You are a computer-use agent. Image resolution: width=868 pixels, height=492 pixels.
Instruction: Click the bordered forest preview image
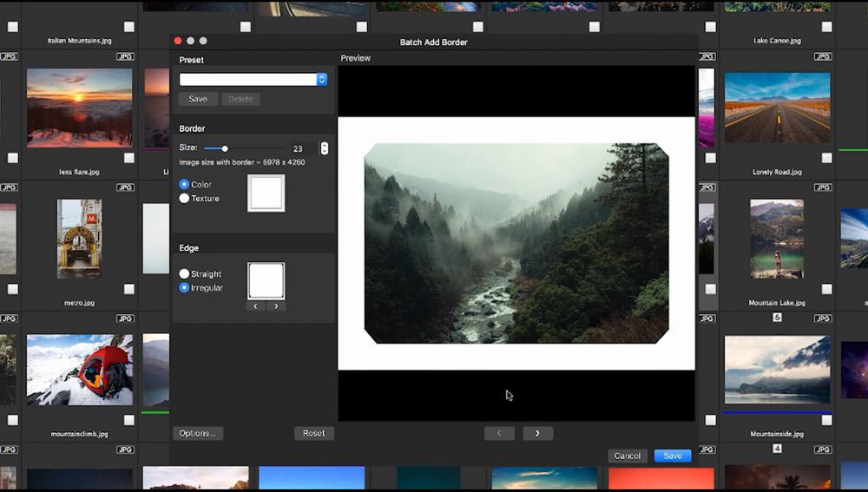[x=516, y=244]
